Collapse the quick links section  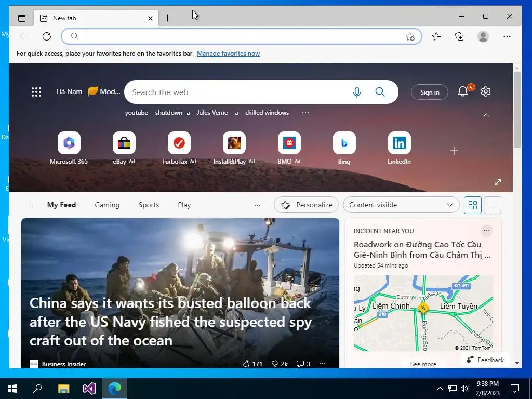coord(486,115)
